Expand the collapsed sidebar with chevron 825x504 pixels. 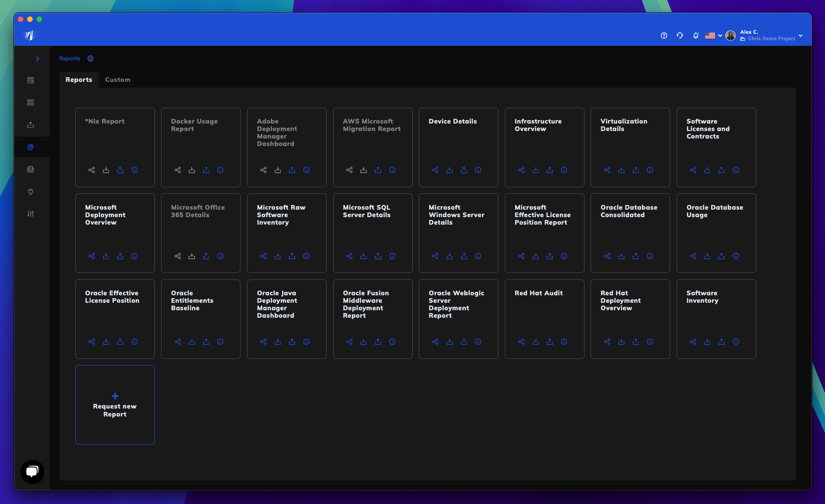[x=37, y=59]
